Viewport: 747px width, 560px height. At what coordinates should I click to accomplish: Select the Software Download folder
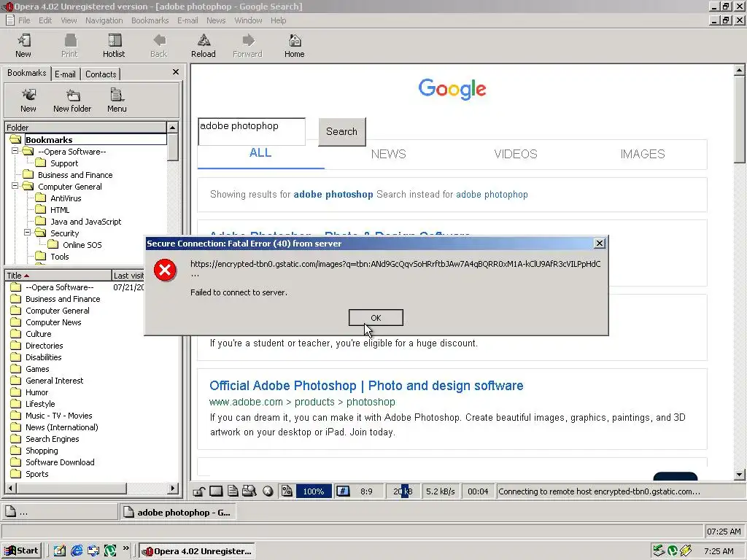click(x=60, y=462)
